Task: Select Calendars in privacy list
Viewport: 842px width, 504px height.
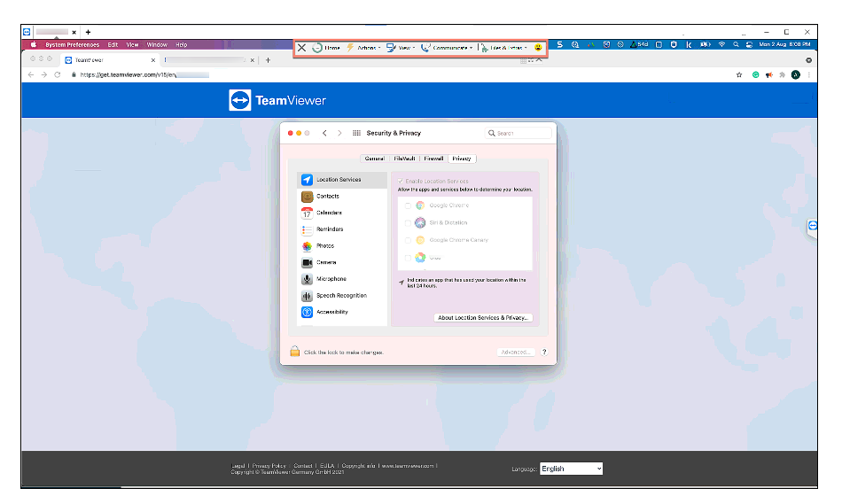Action: tap(342, 213)
